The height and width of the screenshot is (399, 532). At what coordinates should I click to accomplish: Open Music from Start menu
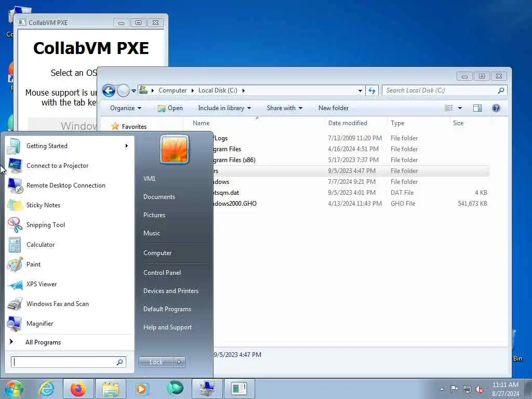[152, 233]
